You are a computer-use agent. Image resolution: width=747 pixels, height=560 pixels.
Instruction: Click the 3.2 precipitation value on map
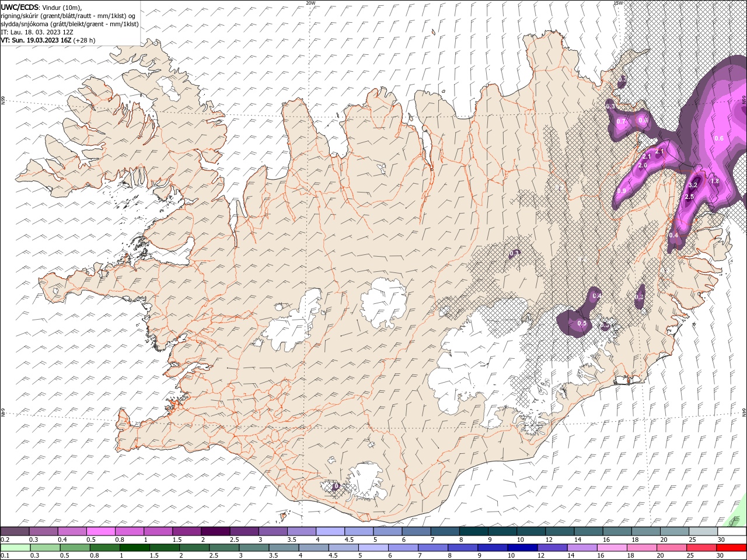coord(693,185)
